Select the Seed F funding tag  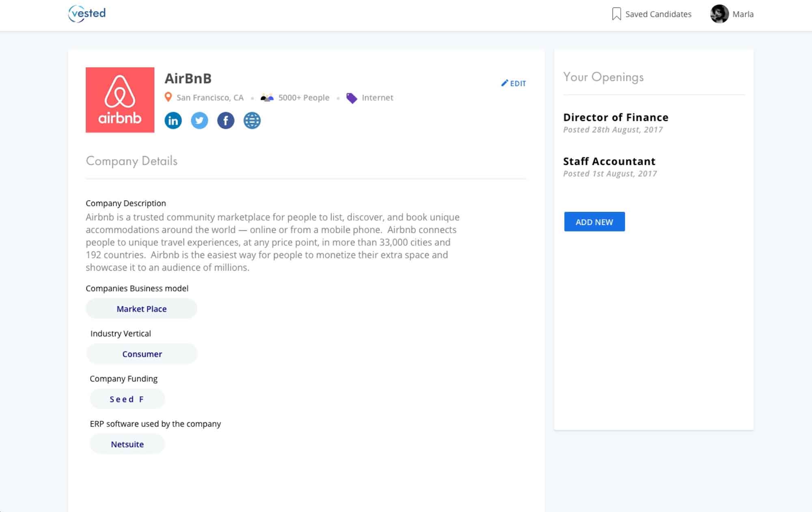127,399
